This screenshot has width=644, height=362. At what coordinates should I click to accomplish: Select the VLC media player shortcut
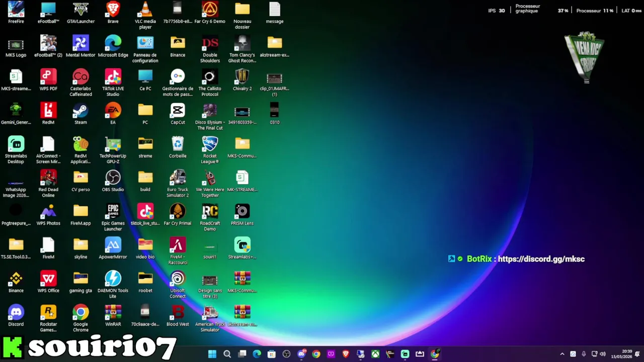(145, 15)
